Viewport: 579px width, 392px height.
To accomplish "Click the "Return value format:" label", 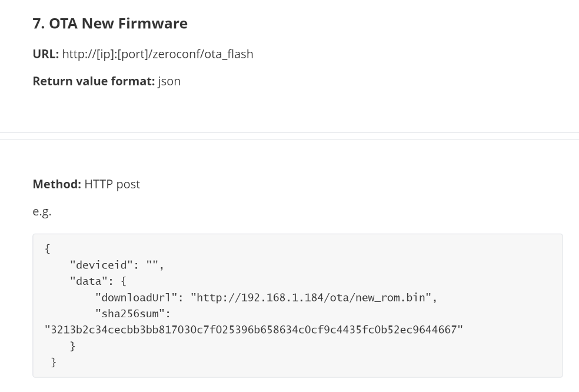I will [94, 81].
